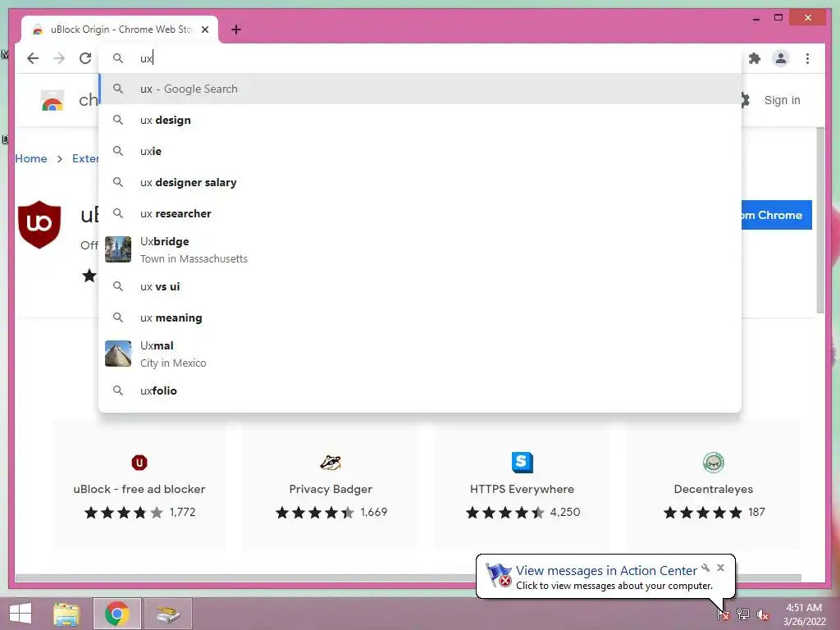
Task: Open the taskbar clock showing 4:51 AM
Action: (x=804, y=614)
